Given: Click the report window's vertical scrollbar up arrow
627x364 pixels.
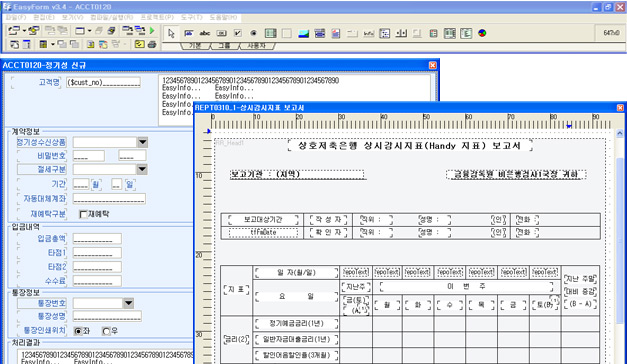Looking at the screenshot, I should [x=619, y=133].
